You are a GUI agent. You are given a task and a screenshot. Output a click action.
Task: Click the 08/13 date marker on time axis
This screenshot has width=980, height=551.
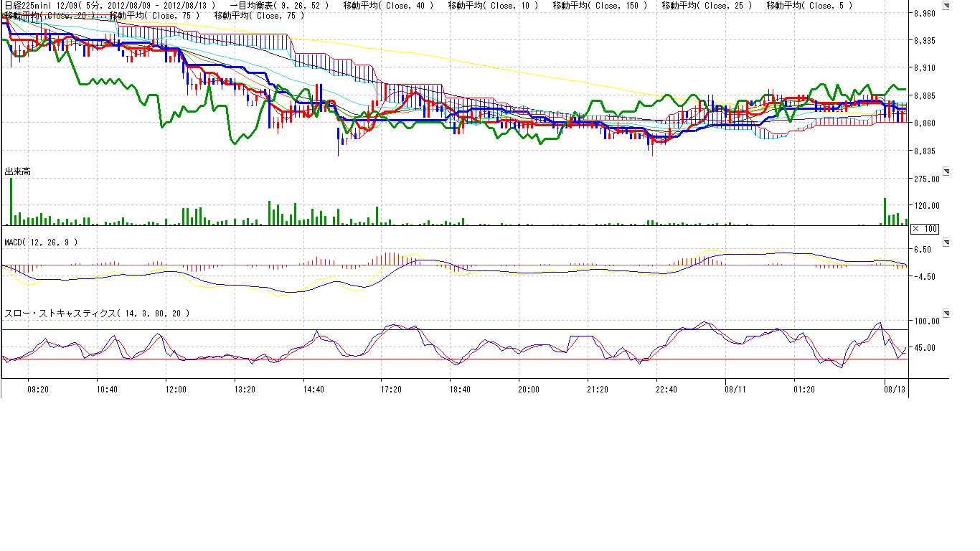(x=894, y=390)
